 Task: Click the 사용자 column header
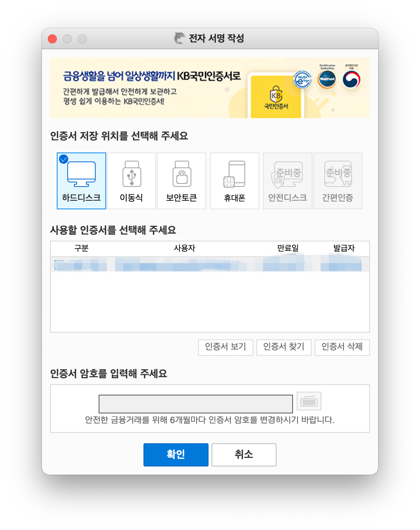[184, 248]
